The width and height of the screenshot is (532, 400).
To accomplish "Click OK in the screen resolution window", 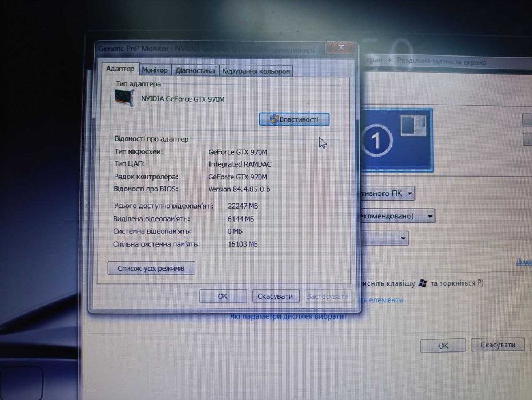I will click(443, 346).
